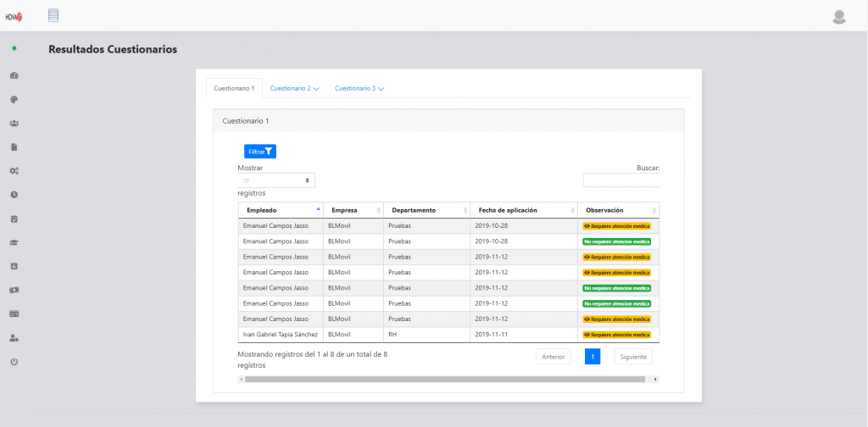
Task: Click the Filtrar button
Action: (260, 152)
